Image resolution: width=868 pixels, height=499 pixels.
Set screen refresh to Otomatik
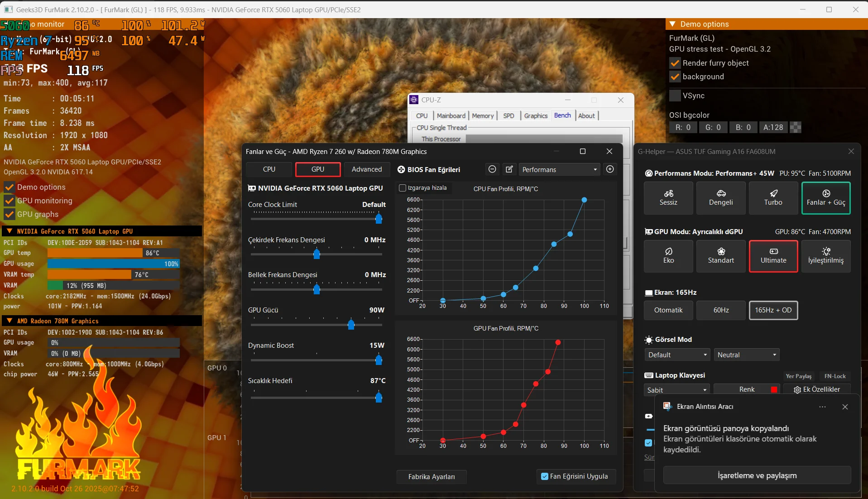[x=668, y=310]
